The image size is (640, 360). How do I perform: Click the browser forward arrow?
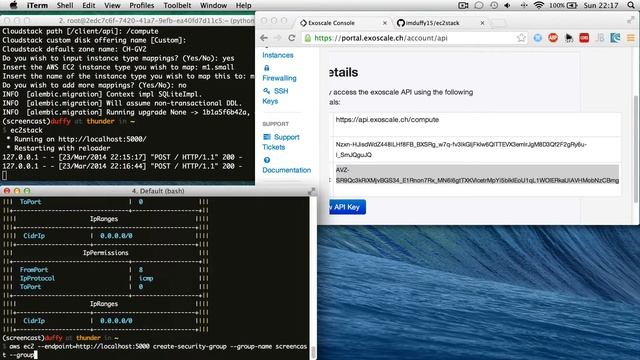pos(278,38)
